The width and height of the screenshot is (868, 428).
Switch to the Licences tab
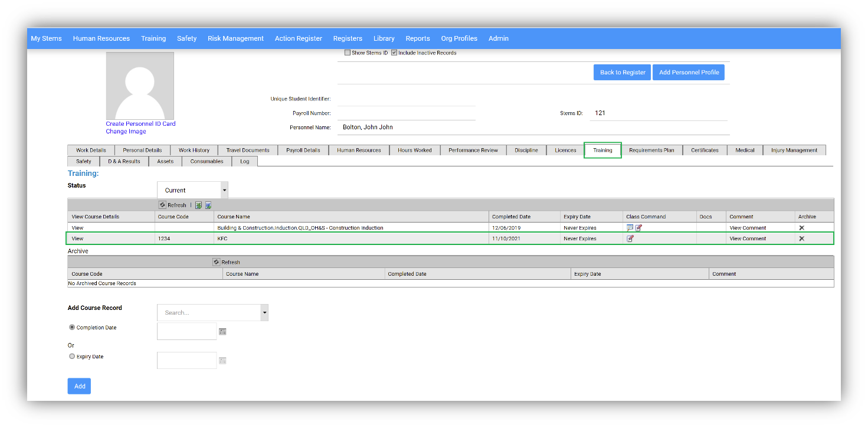coord(565,150)
